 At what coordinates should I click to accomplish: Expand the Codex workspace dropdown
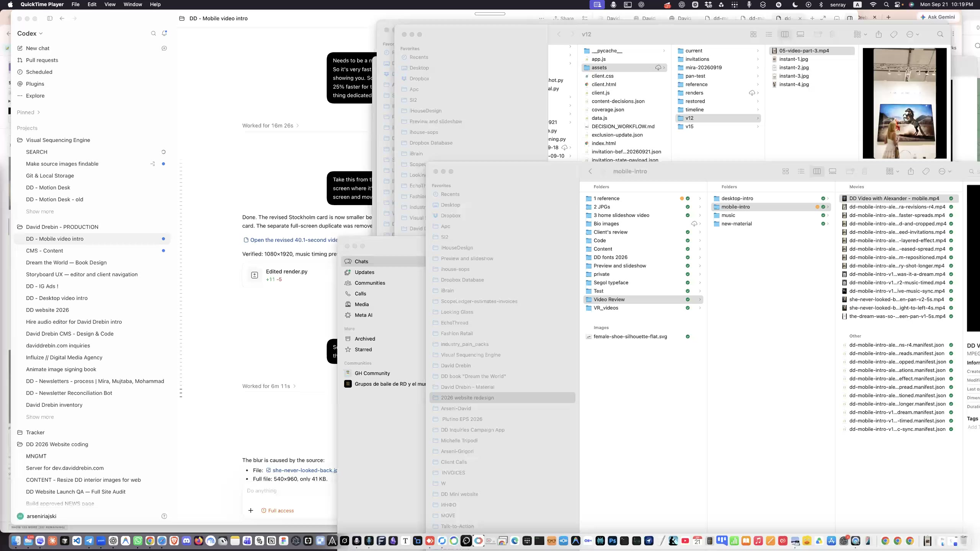tap(30, 34)
